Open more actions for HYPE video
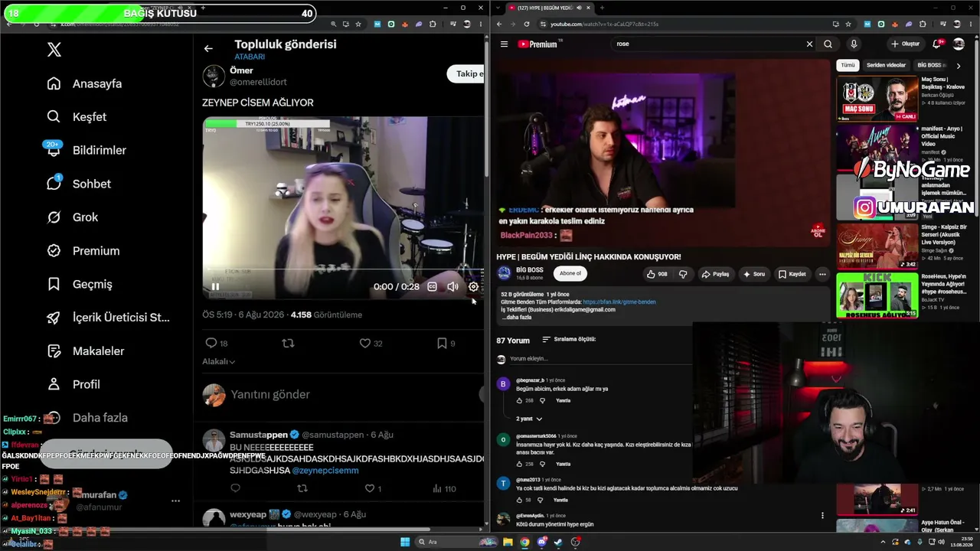980x551 pixels. point(822,274)
